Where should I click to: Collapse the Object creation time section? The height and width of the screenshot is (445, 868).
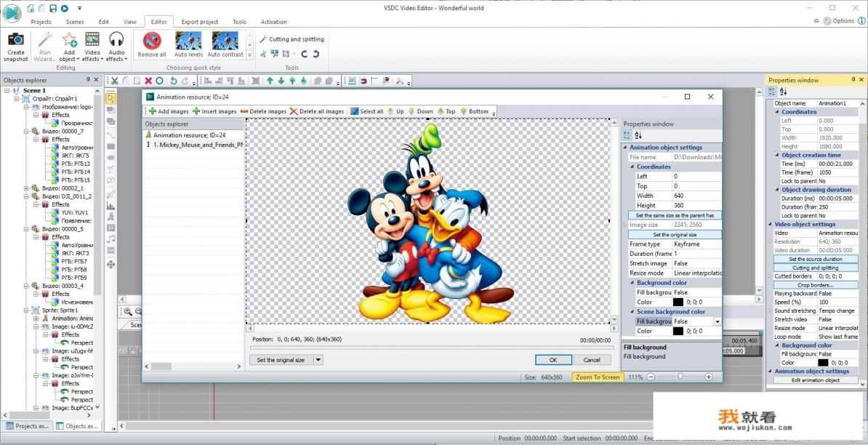pos(777,156)
